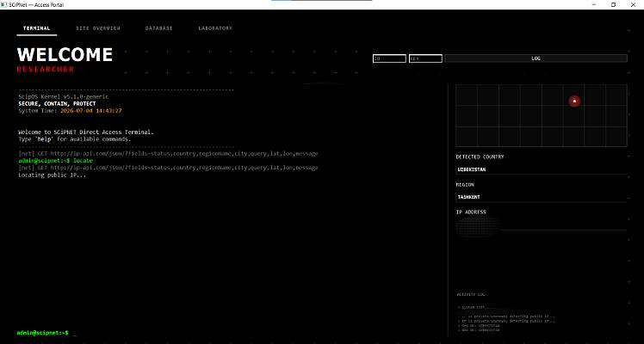Click the WELCOME heading
Image resolution: width=644 pixels, height=344 pixels.
click(65, 54)
